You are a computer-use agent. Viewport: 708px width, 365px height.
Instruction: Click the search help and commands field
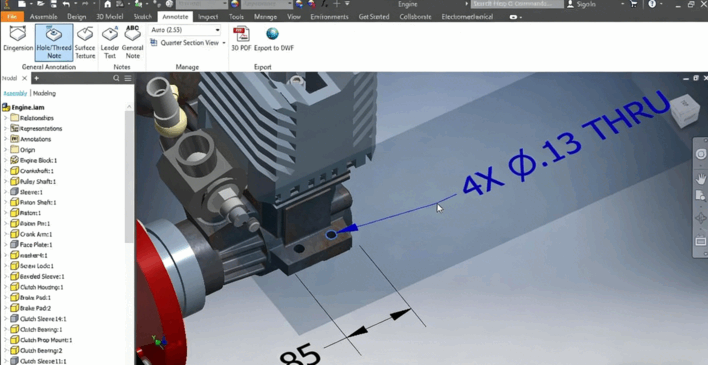click(517, 4)
